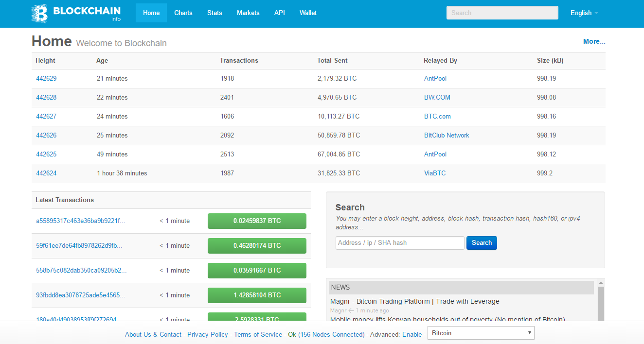Open the Home navigation tab
Image resolution: width=644 pixels, height=344 pixels.
pos(151,13)
